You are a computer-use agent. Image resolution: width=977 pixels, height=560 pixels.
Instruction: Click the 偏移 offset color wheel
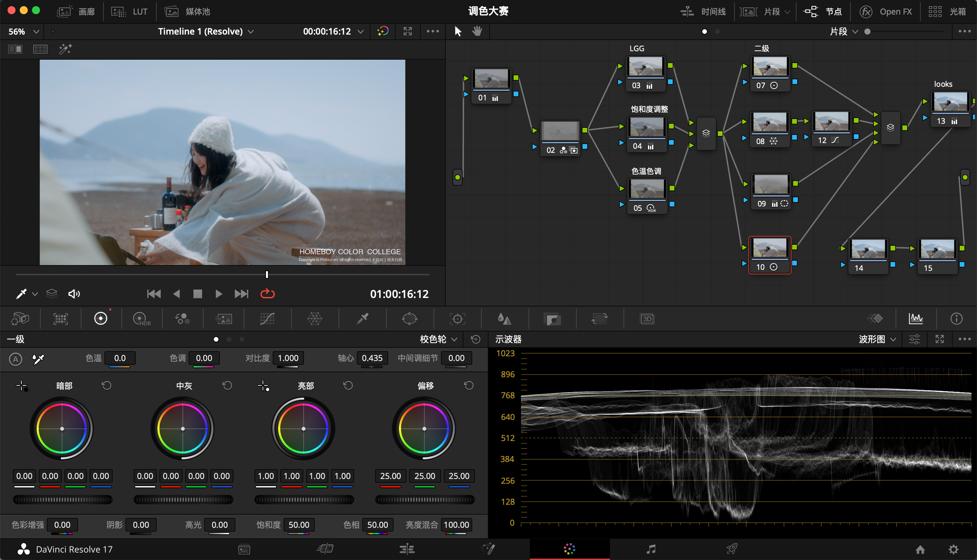coord(424,428)
